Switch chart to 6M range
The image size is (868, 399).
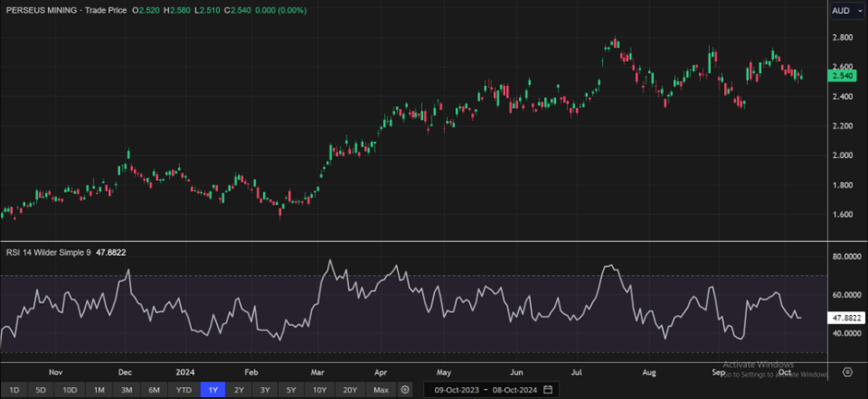click(154, 390)
